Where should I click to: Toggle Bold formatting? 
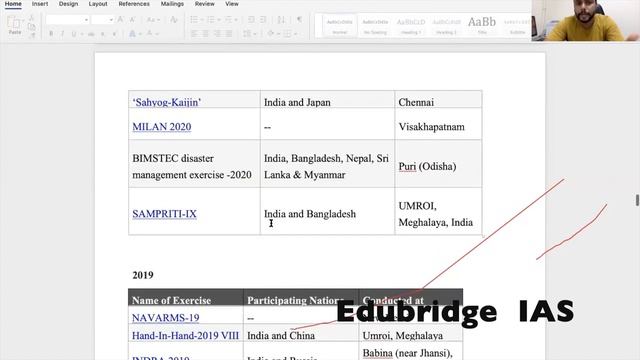click(51, 34)
